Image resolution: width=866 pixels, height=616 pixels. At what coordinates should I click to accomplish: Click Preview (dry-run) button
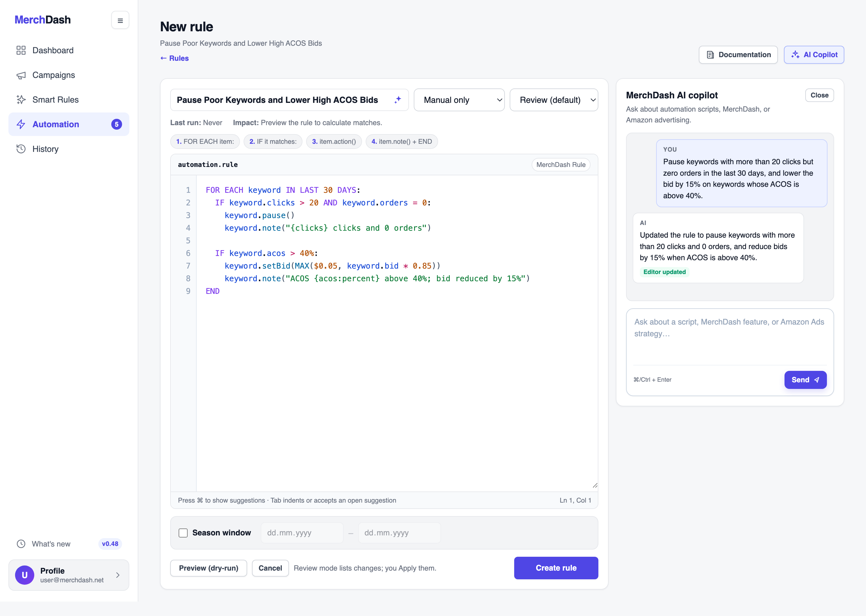209,568
